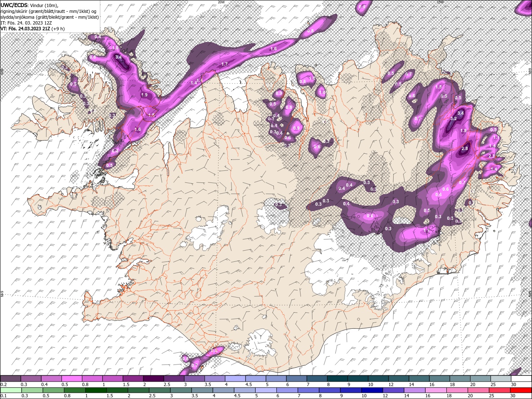
Task: Select the 2.5 swatch in the upper legend row
Action: tap(174, 379)
